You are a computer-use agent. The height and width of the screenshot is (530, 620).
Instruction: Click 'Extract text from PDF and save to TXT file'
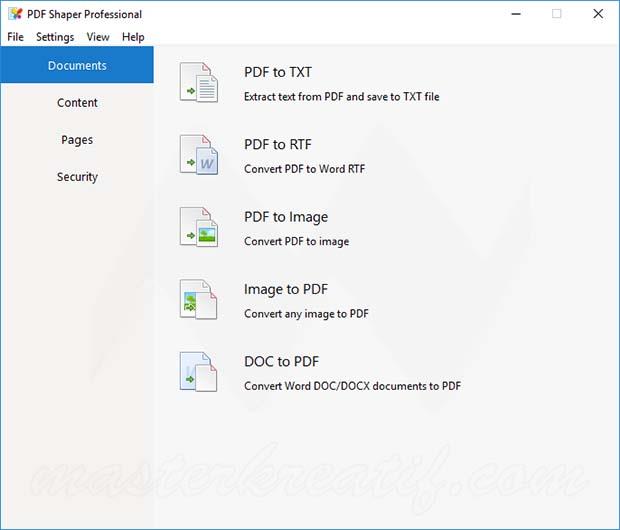(342, 97)
